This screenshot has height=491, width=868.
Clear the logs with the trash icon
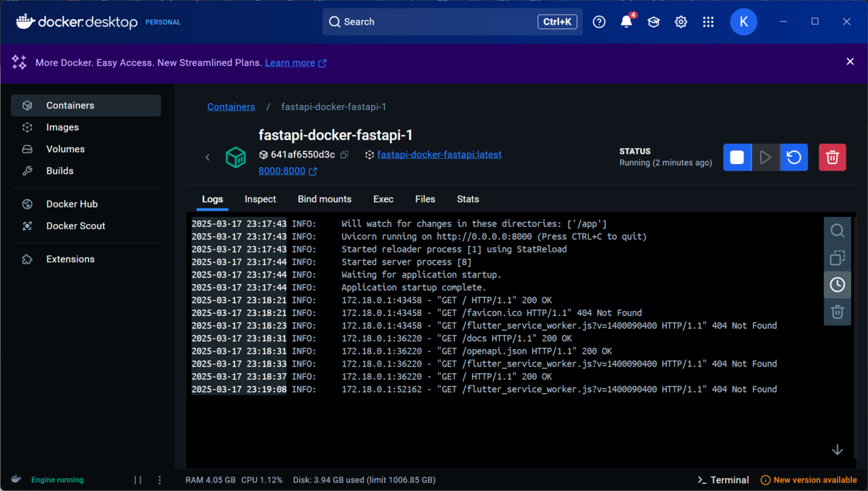coord(838,312)
